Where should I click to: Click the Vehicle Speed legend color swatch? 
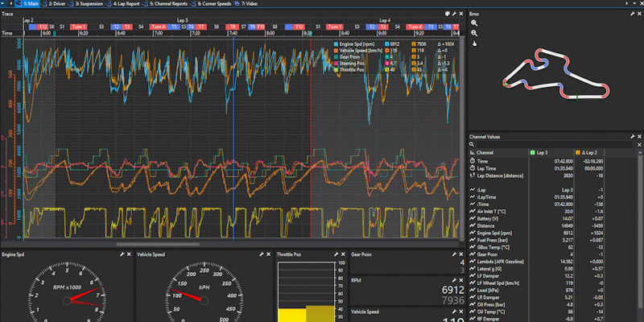tap(336, 51)
